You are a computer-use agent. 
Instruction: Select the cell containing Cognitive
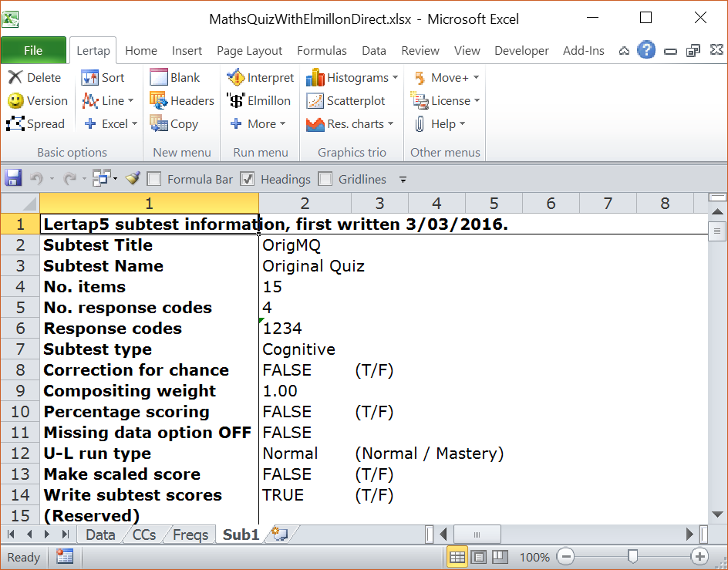(305, 349)
